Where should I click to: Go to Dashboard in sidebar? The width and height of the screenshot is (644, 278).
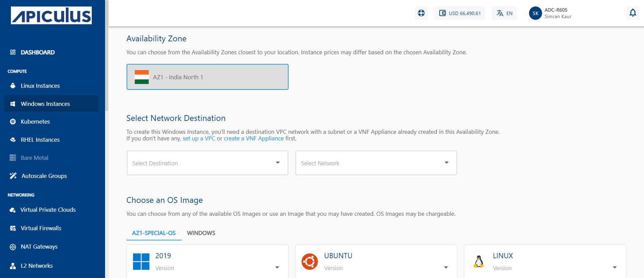point(38,52)
